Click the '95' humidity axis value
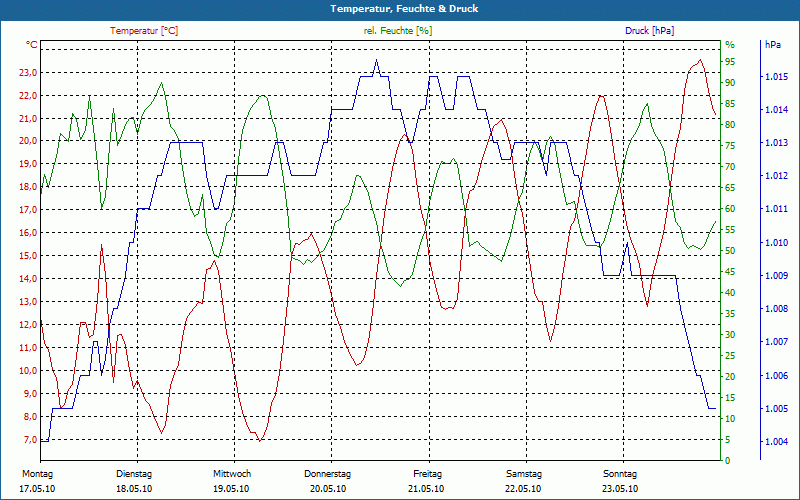Image resolution: width=800 pixels, height=500 pixels. tap(730, 62)
